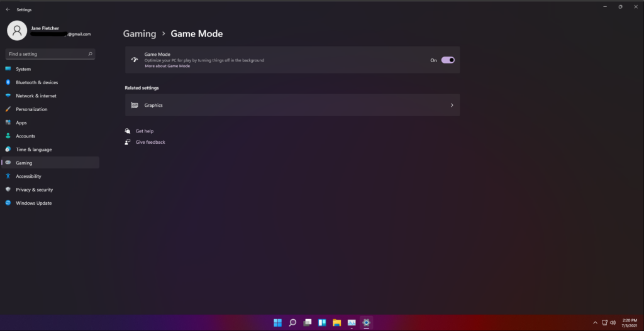The image size is (644, 331).
Task: Open the picture app on taskbar
Action: 352,323
